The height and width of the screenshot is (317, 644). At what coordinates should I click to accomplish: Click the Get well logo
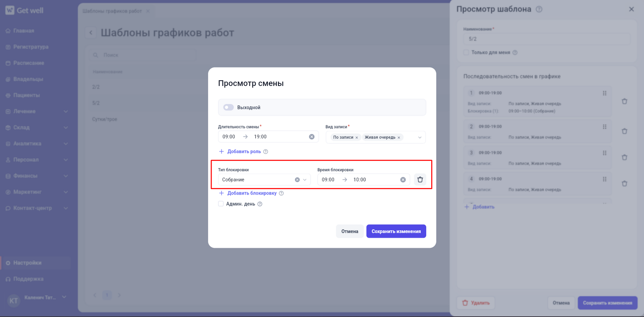(24, 10)
